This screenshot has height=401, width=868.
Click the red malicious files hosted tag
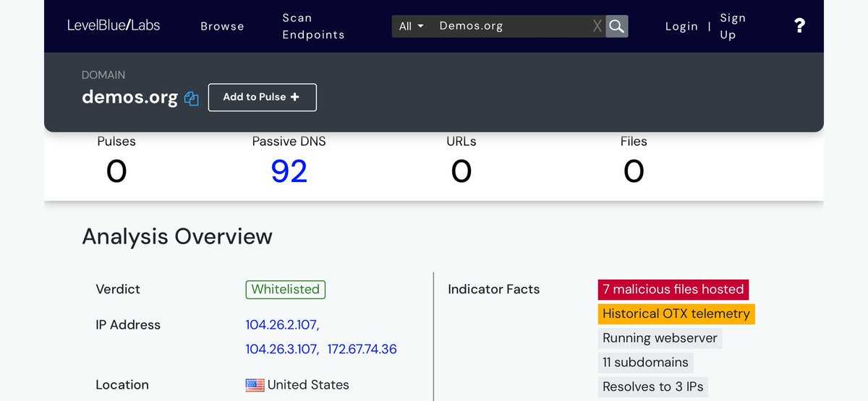click(x=673, y=289)
